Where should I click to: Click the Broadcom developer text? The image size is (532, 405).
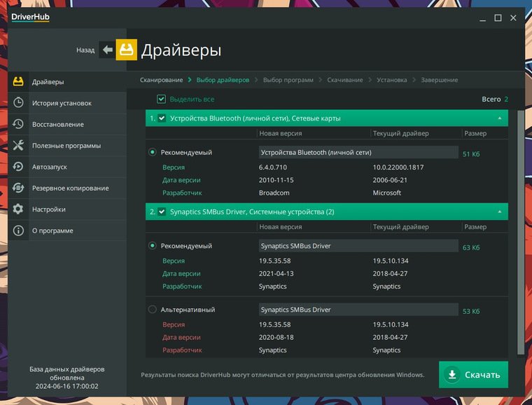tap(274, 193)
